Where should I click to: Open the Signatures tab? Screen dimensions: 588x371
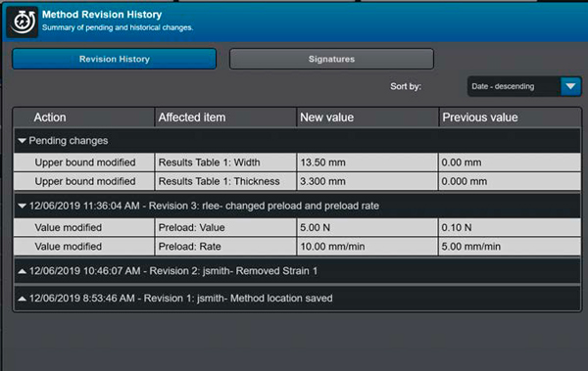click(x=331, y=59)
